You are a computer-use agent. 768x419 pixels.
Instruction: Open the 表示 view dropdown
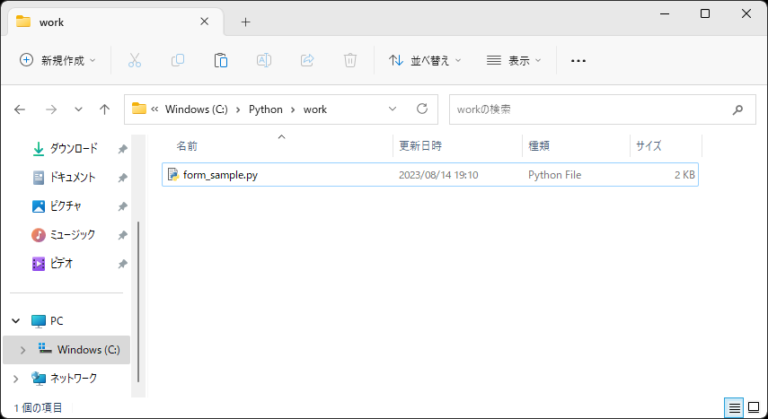click(x=513, y=60)
